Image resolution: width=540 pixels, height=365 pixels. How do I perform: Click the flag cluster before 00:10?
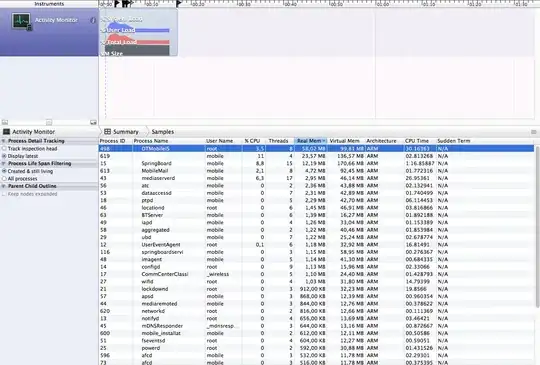coord(127,4)
